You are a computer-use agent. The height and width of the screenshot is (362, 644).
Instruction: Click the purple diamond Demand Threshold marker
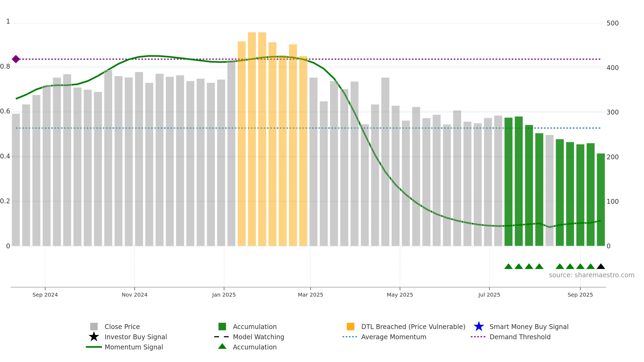[x=16, y=59]
